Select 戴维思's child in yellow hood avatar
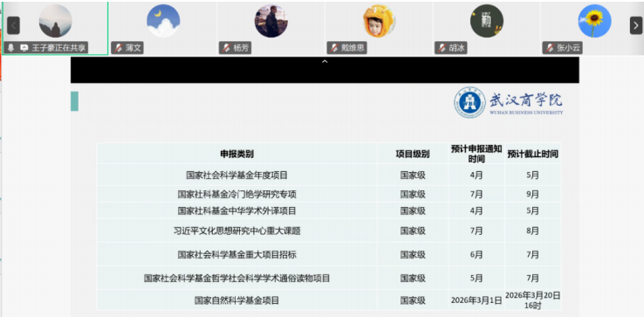 [x=379, y=21]
